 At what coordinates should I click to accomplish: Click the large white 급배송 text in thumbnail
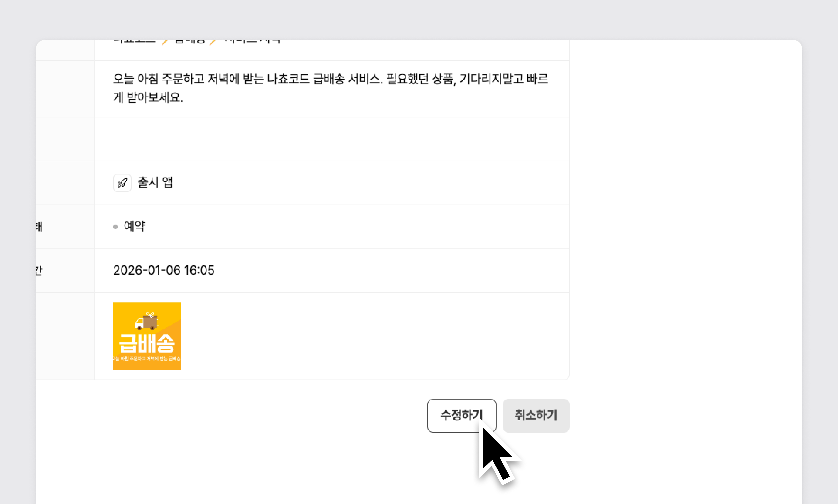coord(147,343)
